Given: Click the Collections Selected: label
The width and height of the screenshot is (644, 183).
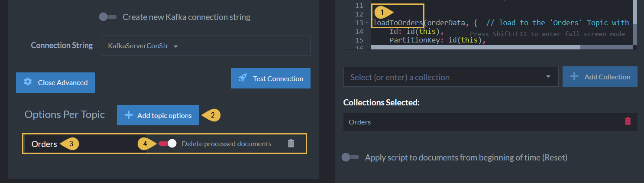Looking at the screenshot, I should (382, 102).
